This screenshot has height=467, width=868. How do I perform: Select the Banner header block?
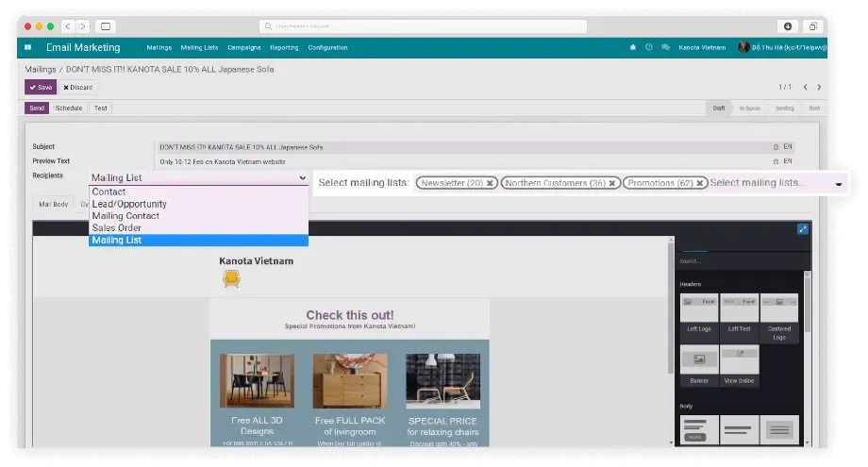pos(699,365)
